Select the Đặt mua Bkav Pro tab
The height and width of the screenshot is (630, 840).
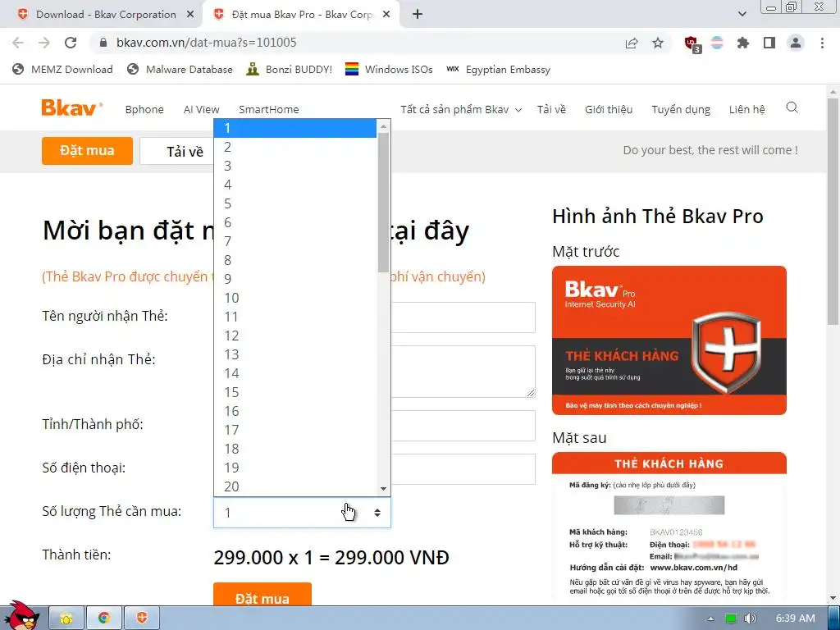[x=300, y=15]
